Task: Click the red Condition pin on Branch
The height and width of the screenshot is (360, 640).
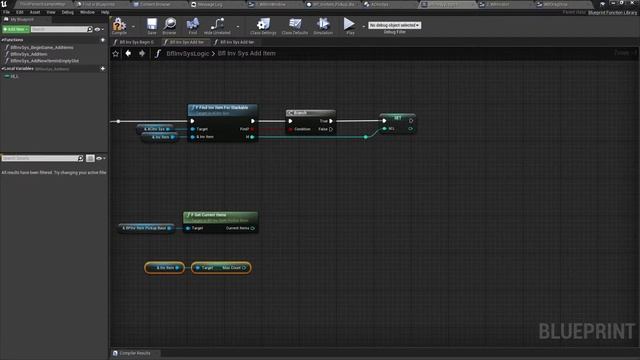Action: click(290, 129)
